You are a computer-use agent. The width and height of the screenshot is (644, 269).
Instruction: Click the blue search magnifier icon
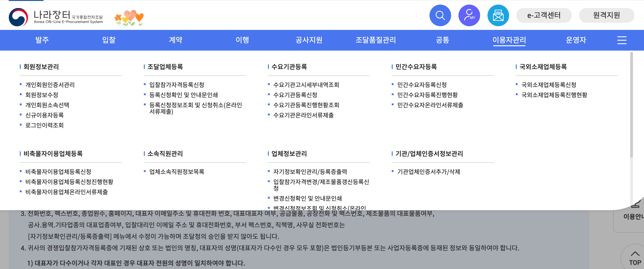click(440, 15)
